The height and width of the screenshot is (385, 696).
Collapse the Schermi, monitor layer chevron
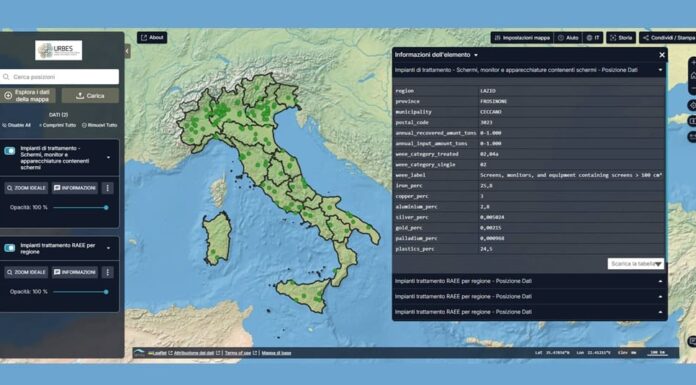(x=109, y=158)
